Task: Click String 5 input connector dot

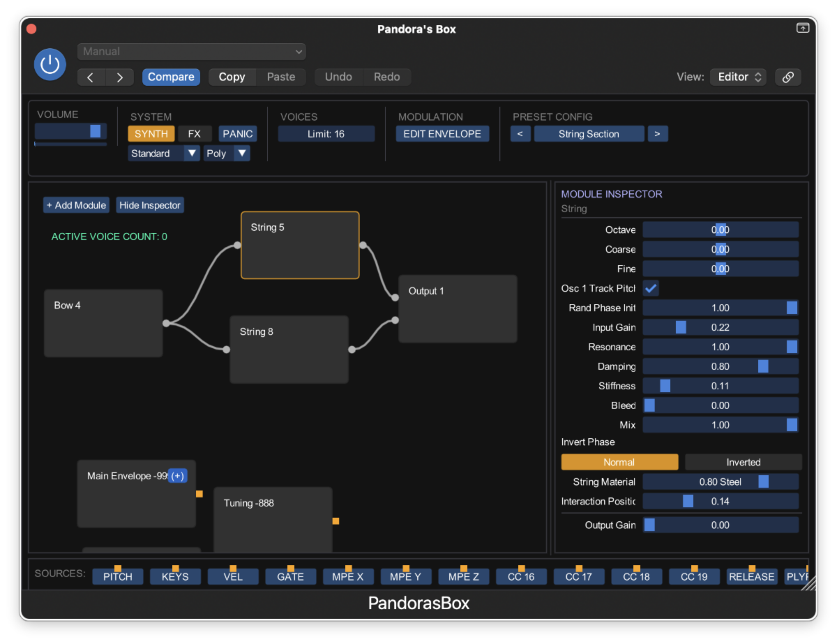Action: 237,245
